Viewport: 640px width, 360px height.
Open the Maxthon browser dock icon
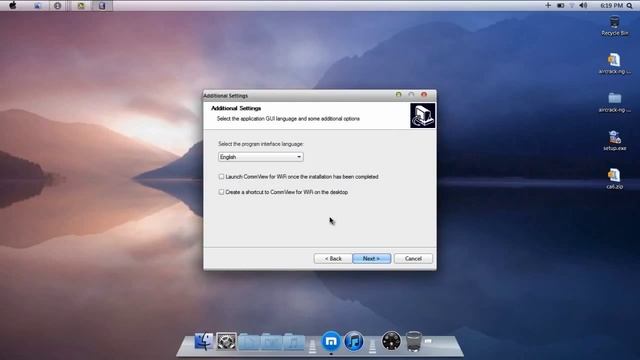click(331, 341)
